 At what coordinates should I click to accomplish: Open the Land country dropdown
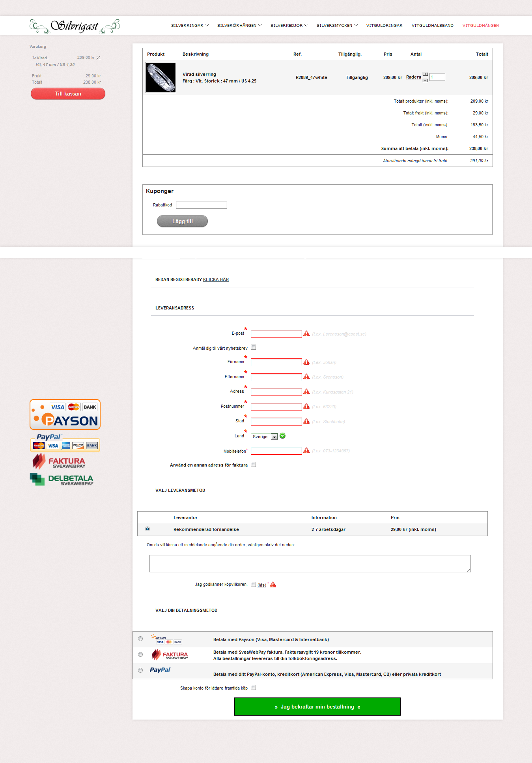264,437
